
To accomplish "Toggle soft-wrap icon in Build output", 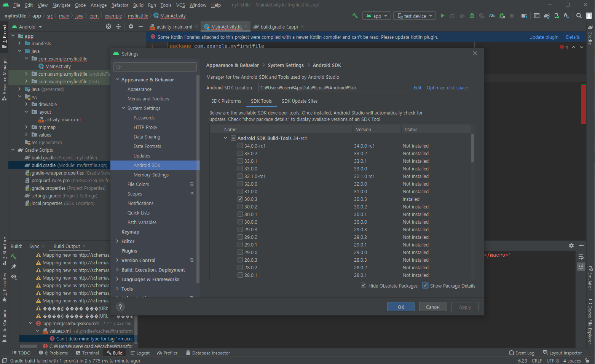I will point(581,257).
